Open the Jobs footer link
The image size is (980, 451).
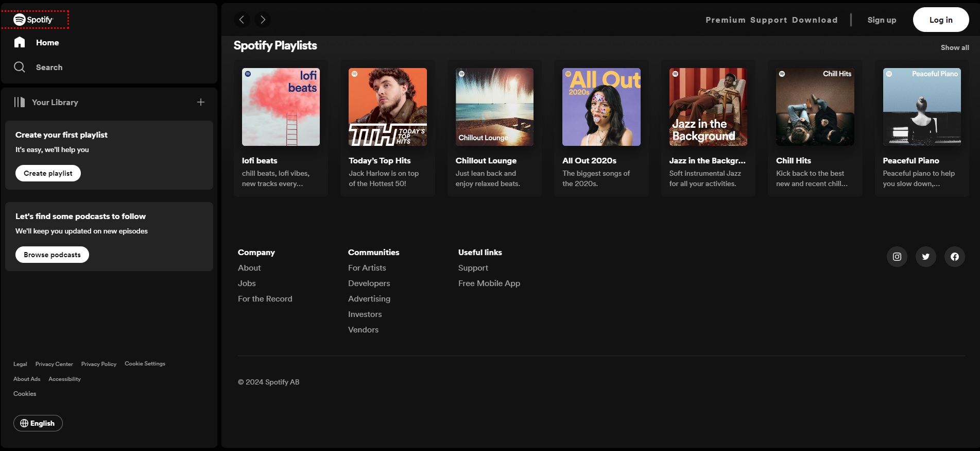[x=247, y=283]
